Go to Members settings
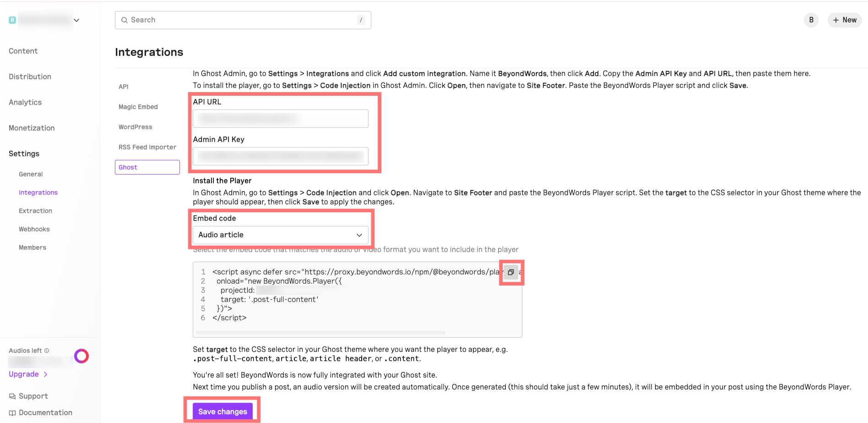This screenshot has width=868, height=423. coord(33,247)
